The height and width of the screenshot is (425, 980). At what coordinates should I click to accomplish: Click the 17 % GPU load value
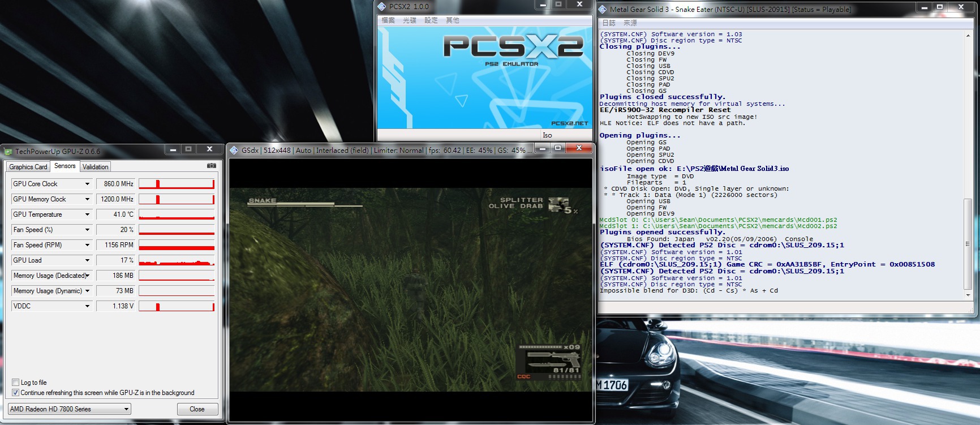pos(115,260)
